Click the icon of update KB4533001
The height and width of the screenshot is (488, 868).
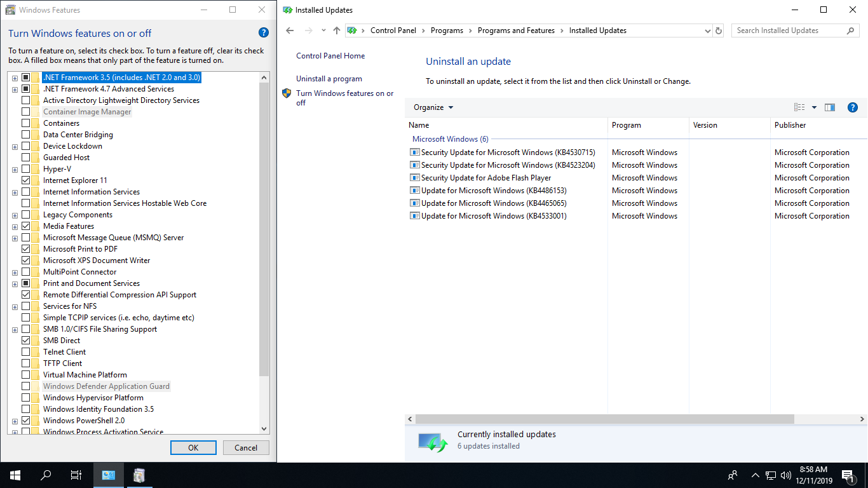coord(415,216)
